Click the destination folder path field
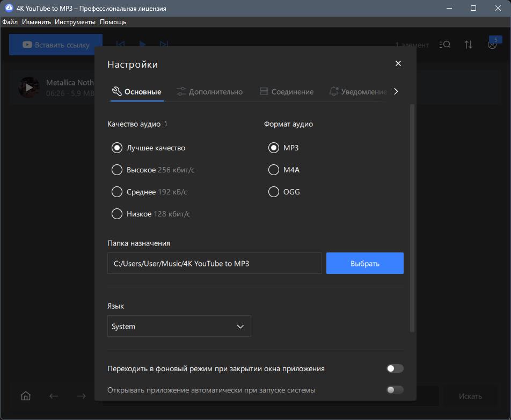 [x=215, y=263]
